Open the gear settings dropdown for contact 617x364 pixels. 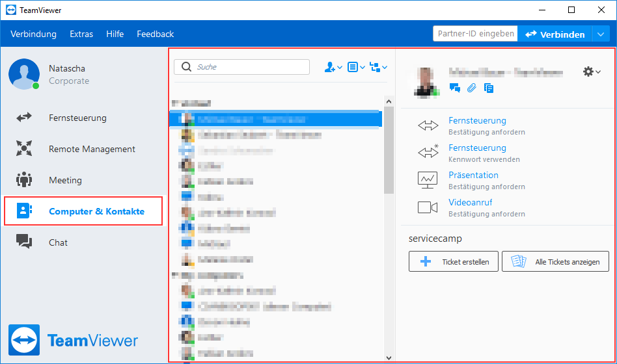click(592, 71)
